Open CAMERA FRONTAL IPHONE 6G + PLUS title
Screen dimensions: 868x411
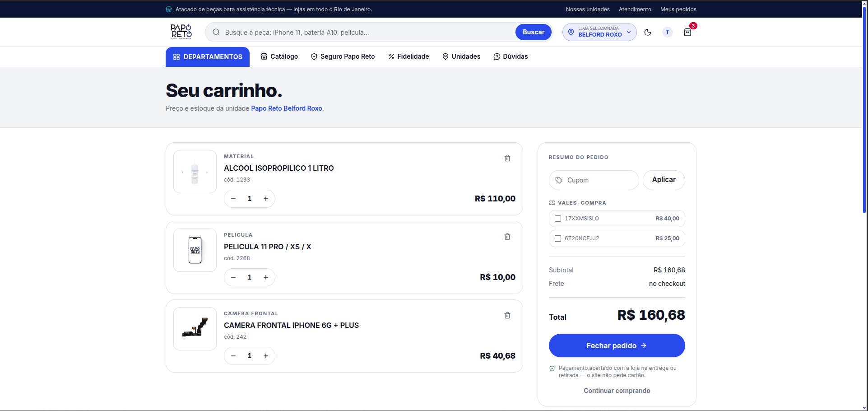[x=291, y=325]
